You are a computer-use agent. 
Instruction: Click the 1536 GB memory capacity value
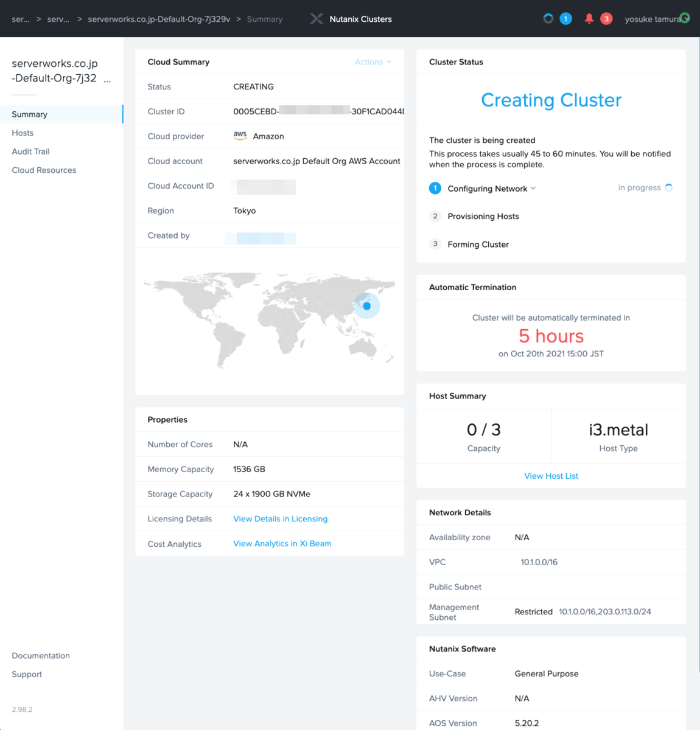pyautogui.click(x=250, y=469)
